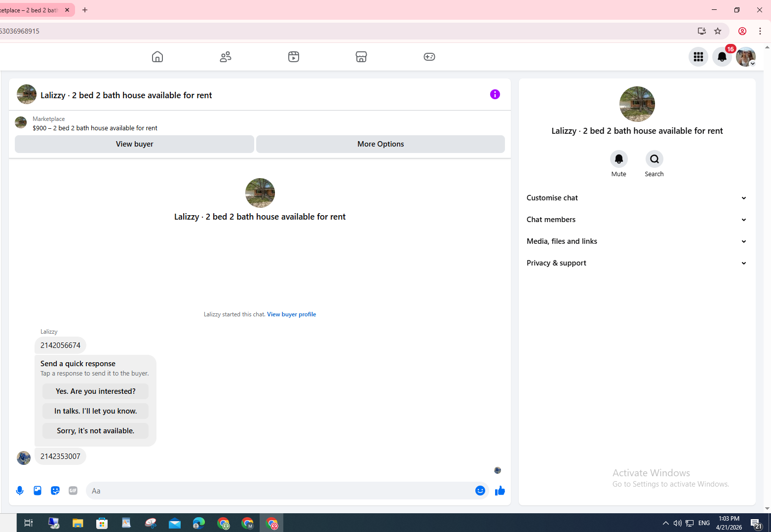Click the small seen-receipt avatar above thumbs-up

pos(498,470)
